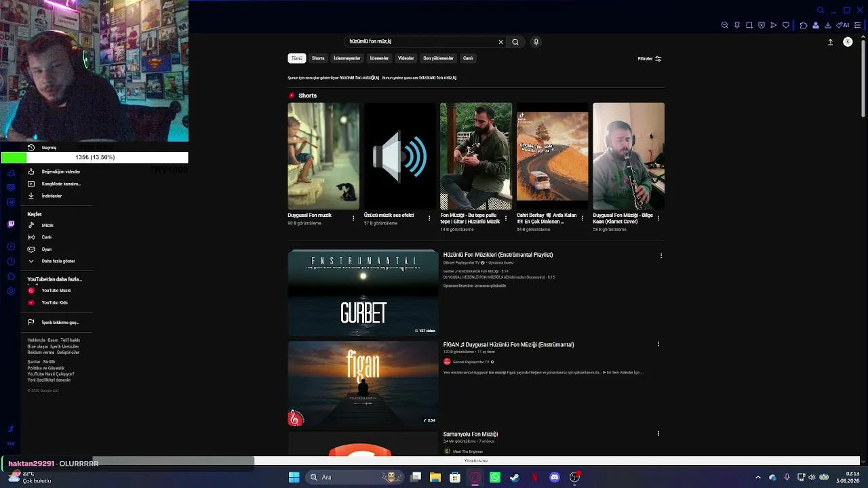The image size is (868, 488).
Task: Open the browser easy setup menu icon
Action: pyautogui.click(x=857, y=25)
